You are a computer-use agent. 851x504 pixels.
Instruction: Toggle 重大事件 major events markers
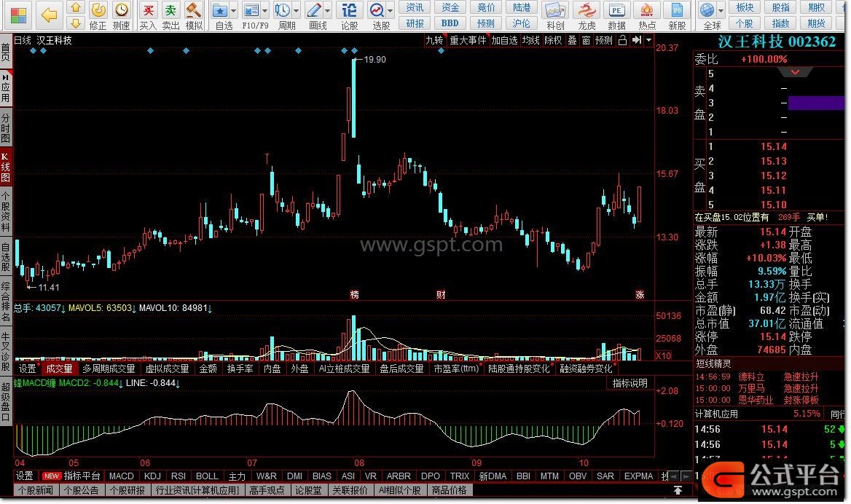click(468, 40)
